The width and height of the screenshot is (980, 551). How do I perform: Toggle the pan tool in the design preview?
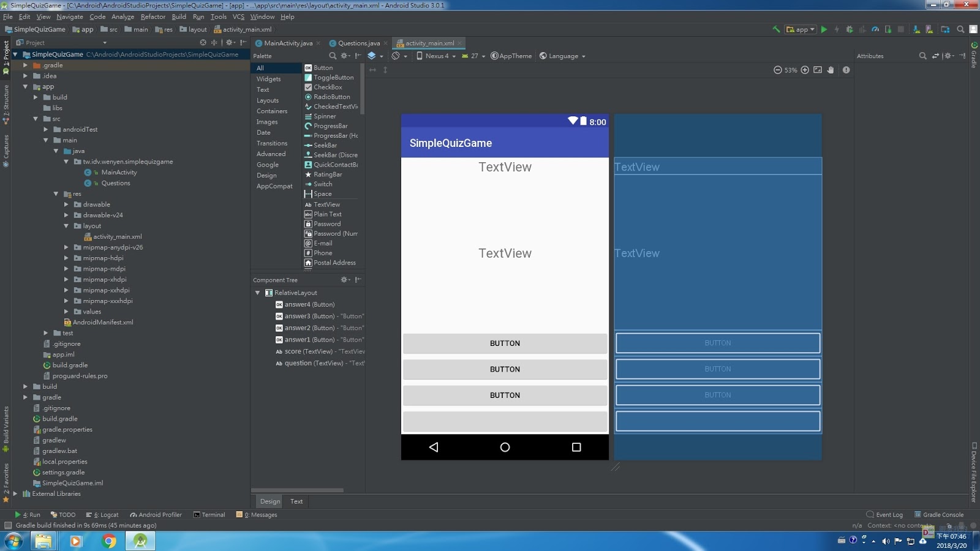point(831,70)
